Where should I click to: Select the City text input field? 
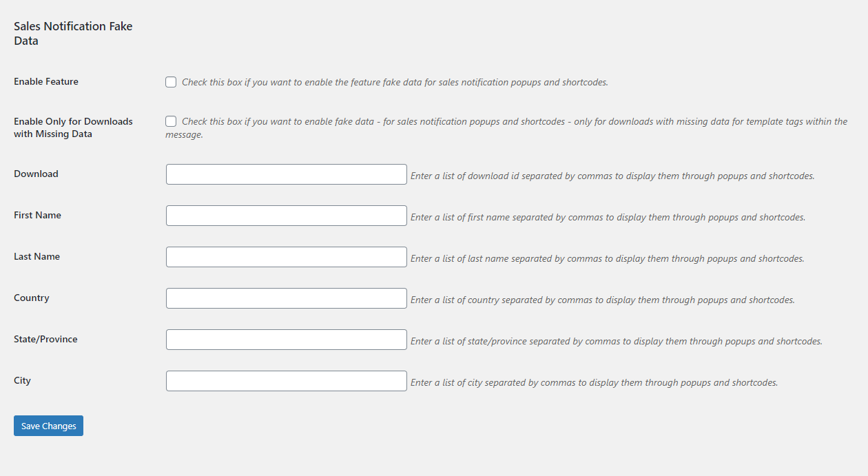[x=287, y=381]
